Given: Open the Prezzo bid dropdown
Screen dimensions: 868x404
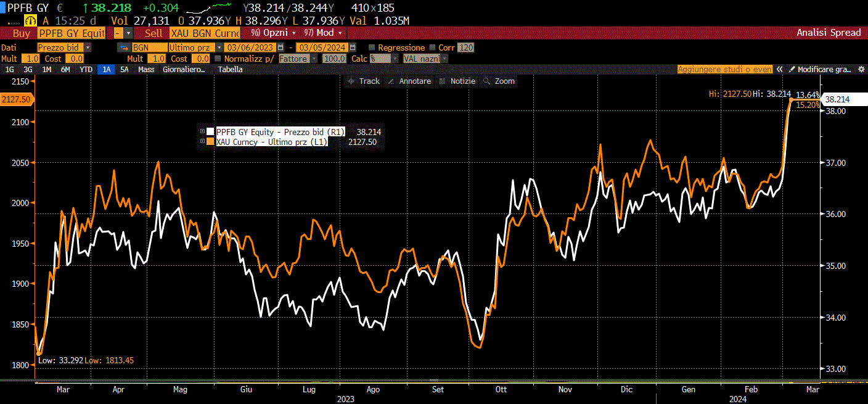Looking at the screenshot, I should click(x=88, y=47).
